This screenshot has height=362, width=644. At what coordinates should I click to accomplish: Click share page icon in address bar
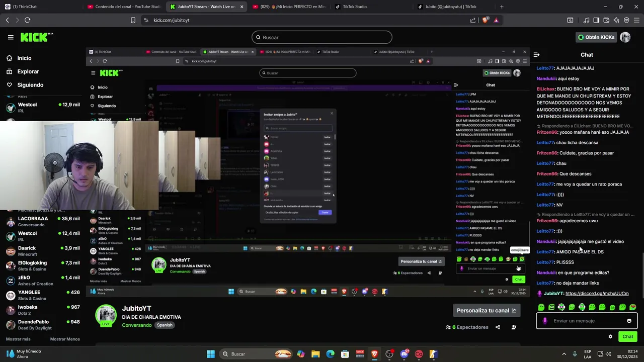pos(473,20)
